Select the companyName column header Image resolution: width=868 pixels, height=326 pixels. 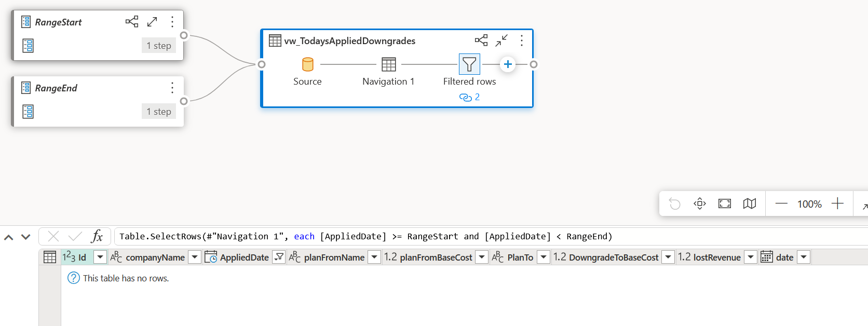155,257
